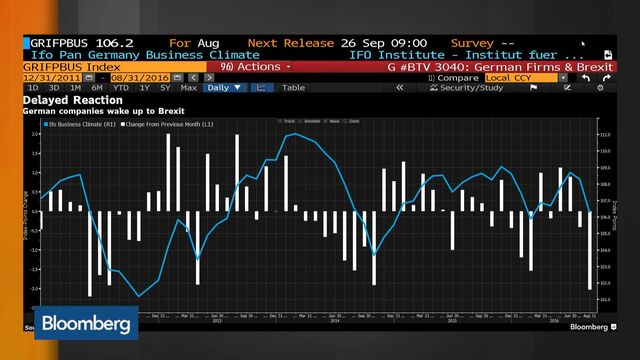Click the next period right arrow
The image size is (640, 360).
(209, 78)
